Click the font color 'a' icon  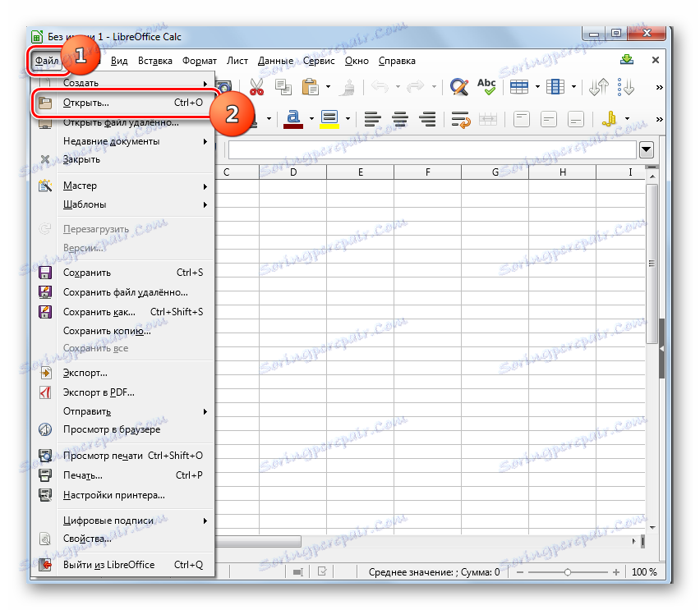[x=293, y=119]
